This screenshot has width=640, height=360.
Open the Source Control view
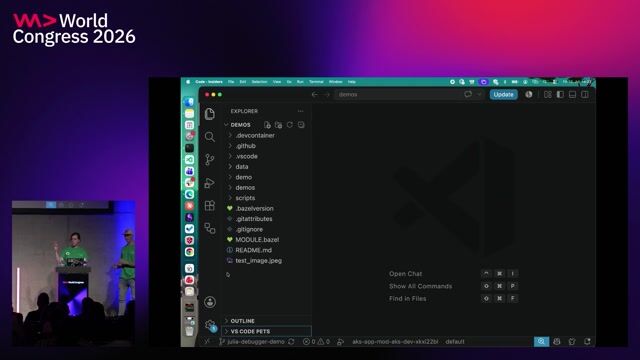click(x=210, y=160)
